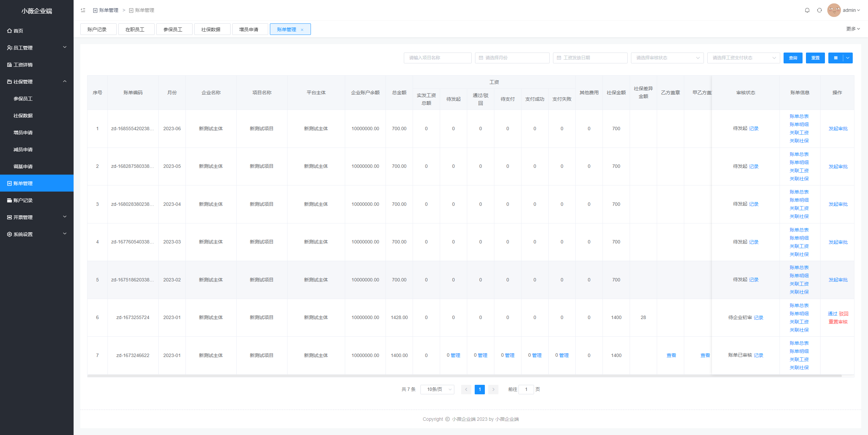Click the 小薇企业端 sidebar logo title
868x435 pixels.
point(37,11)
